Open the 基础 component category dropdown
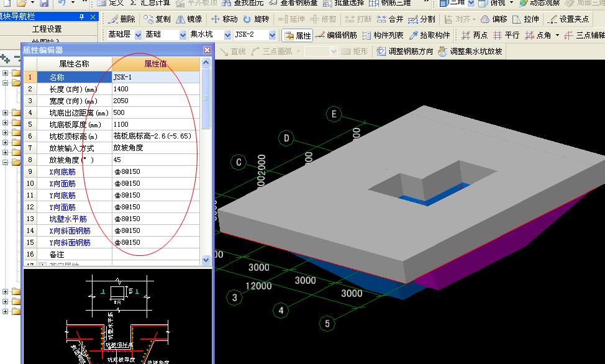This screenshot has height=364, width=605. pyautogui.click(x=183, y=35)
